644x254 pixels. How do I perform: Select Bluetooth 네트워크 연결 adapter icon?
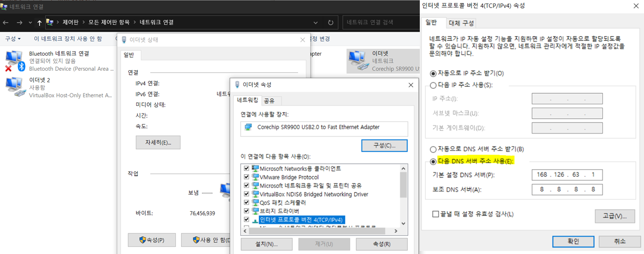click(x=14, y=60)
